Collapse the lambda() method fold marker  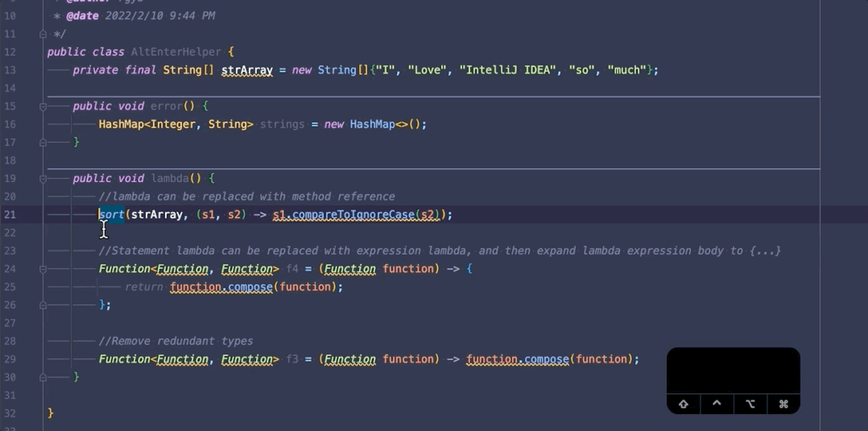point(43,178)
